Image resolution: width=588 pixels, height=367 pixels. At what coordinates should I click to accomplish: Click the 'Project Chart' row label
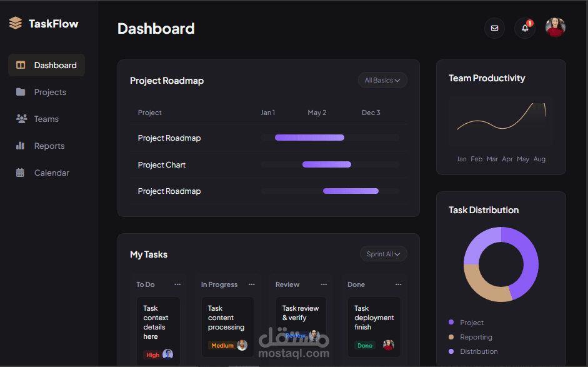[162, 164]
